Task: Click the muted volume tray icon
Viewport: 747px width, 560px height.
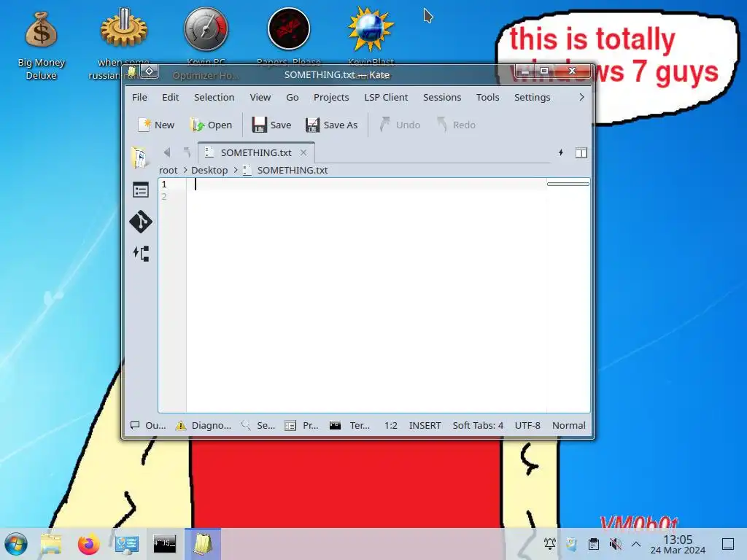Action: tap(615, 543)
